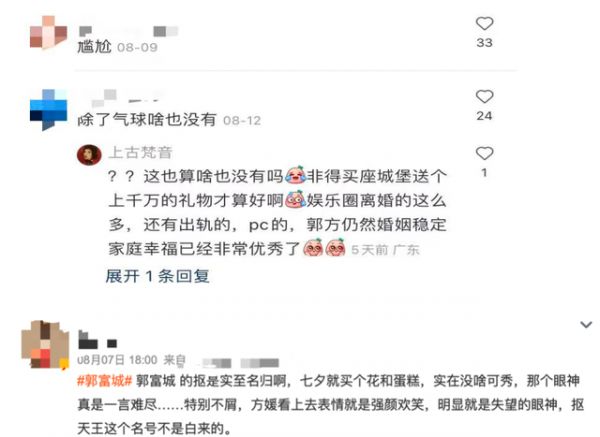This screenshot has height=437, width=600.
Task: Tap the 5天前 广东 reply time label
Action: click(x=385, y=250)
